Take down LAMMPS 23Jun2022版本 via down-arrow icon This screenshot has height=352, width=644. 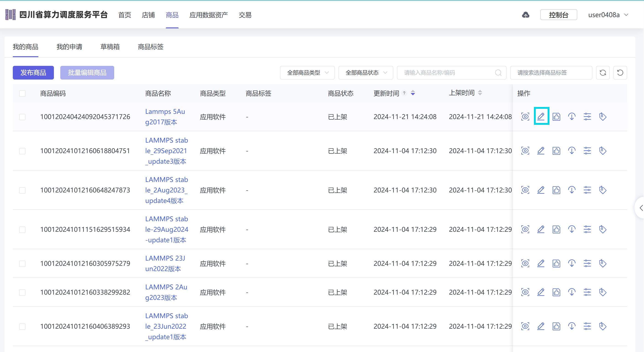pyautogui.click(x=572, y=263)
